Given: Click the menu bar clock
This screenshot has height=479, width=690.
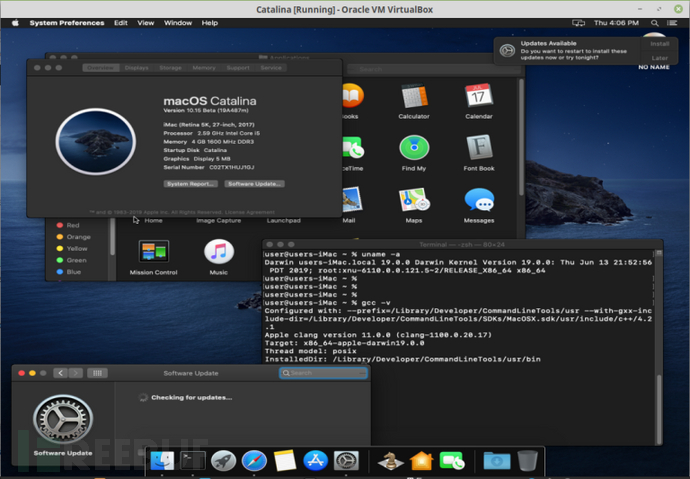Looking at the screenshot, I should click(x=616, y=23).
